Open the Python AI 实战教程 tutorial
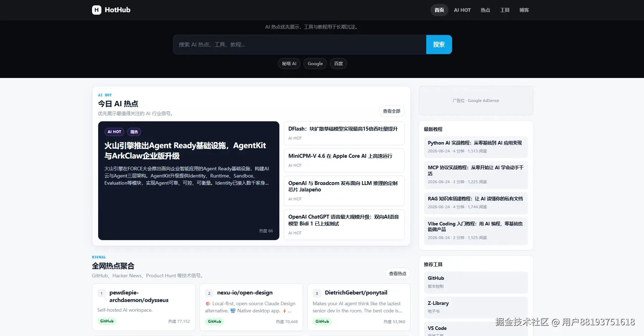Image resolution: width=644 pixels, height=336 pixels. [476, 147]
